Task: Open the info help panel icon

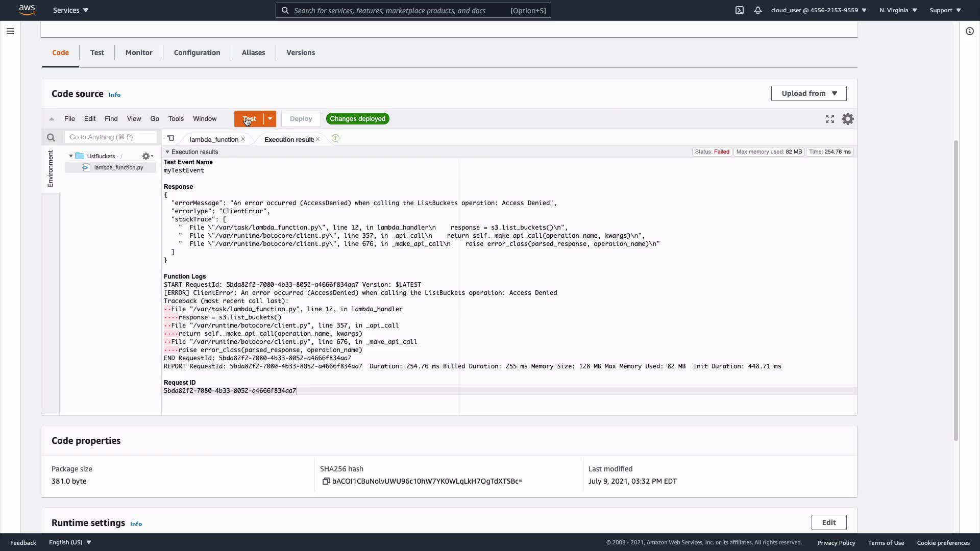Action: [x=969, y=31]
